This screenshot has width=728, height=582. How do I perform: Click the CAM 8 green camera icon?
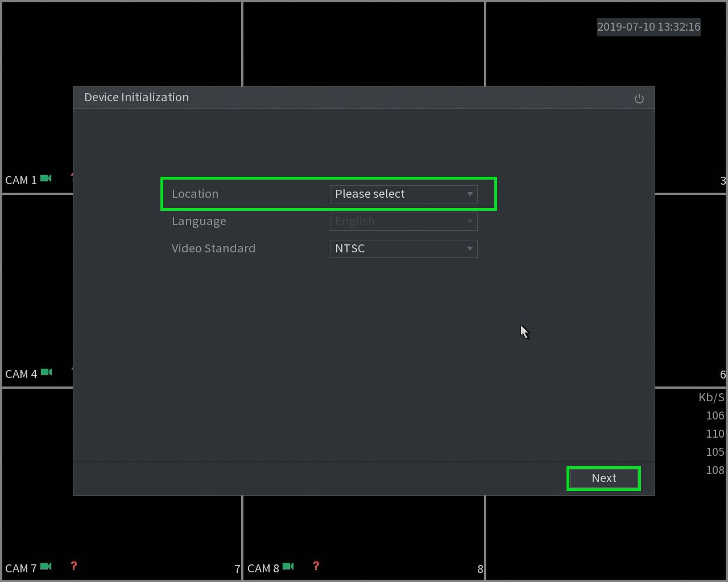click(x=288, y=567)
